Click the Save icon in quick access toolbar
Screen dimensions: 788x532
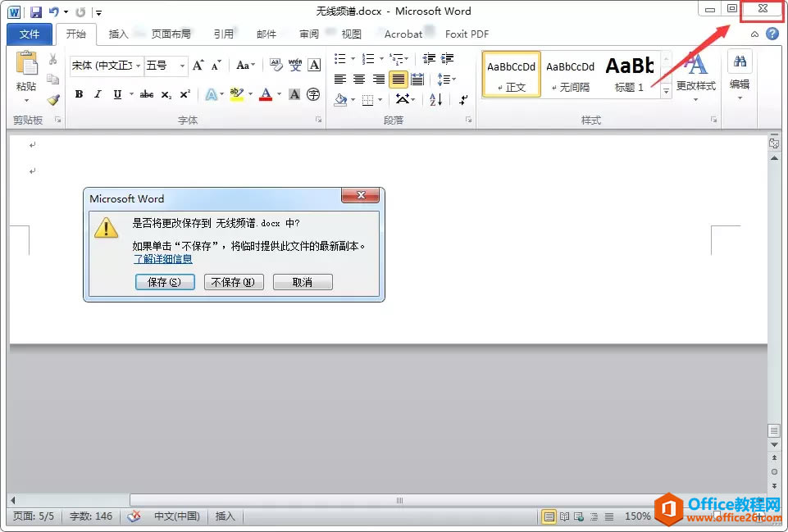[36, 11]
